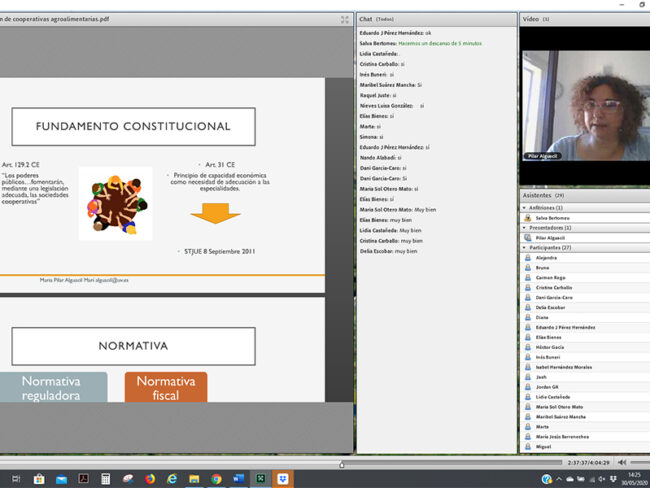
Task: Click the Chat pod title
Action: coord(366,19)
